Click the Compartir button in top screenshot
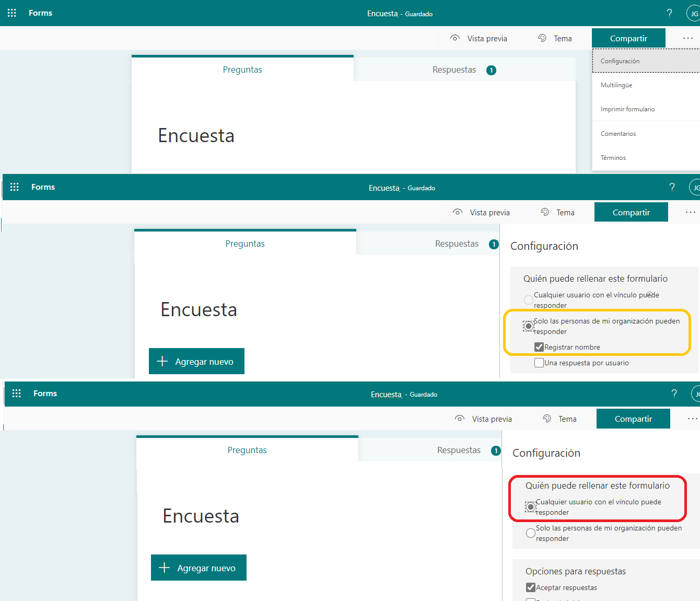This screenshot has height=601, width=700. pos(628,38)
